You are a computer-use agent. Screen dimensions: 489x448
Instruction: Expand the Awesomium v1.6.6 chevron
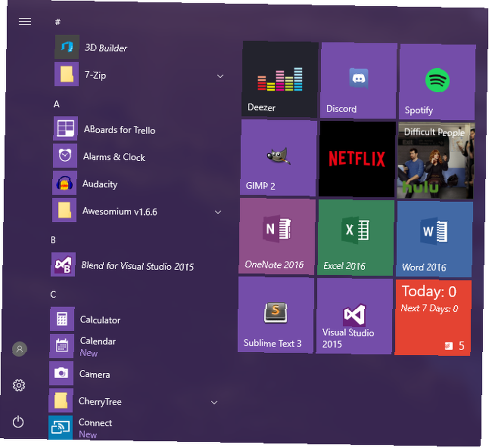pos(218,213)
